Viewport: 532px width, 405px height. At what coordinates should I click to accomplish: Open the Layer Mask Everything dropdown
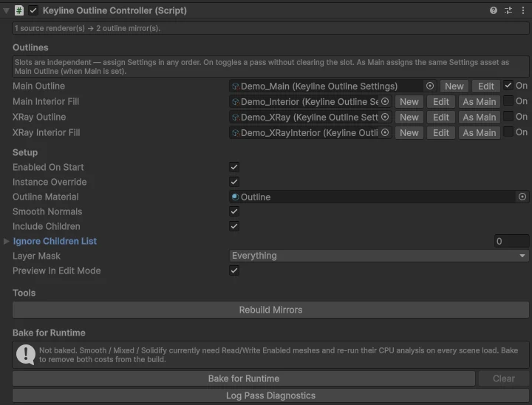click(x=379, y=256)
